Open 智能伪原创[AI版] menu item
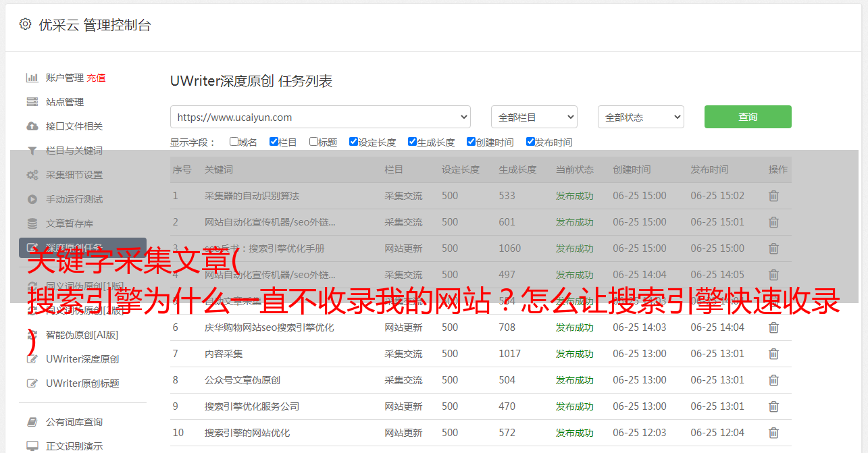The height and width of the screenshot is (453, 868). pos(82,334)
